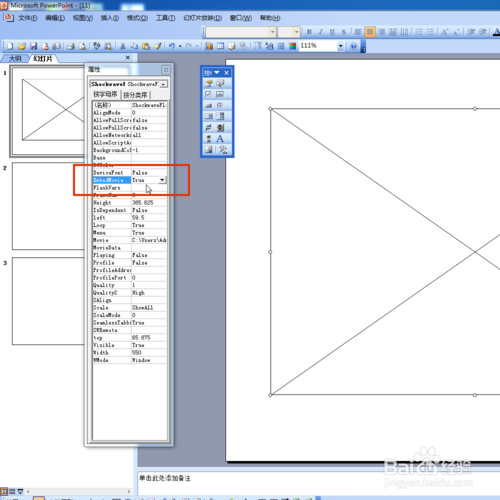
Task: Toggle the text Shadow button
Action: 343,32
